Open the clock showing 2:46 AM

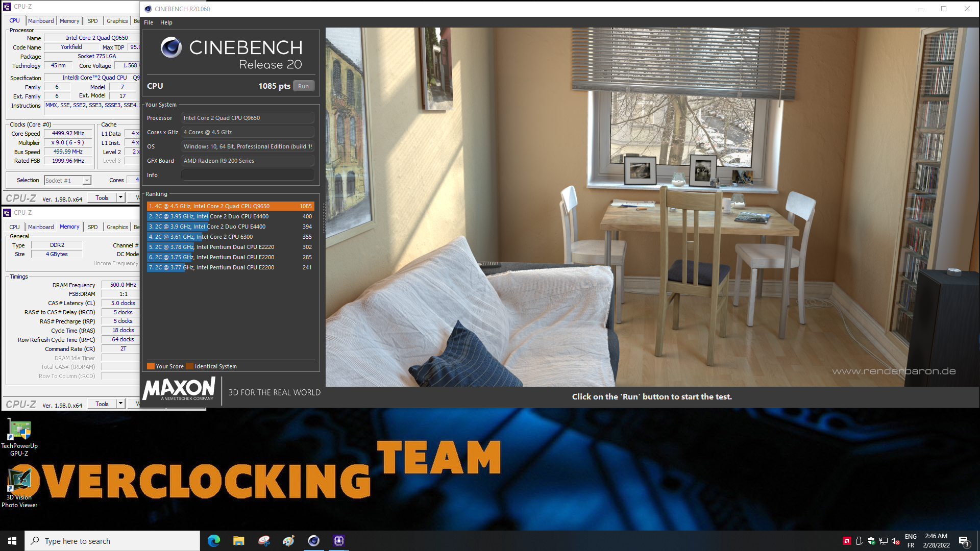click(x=936, y=541)
